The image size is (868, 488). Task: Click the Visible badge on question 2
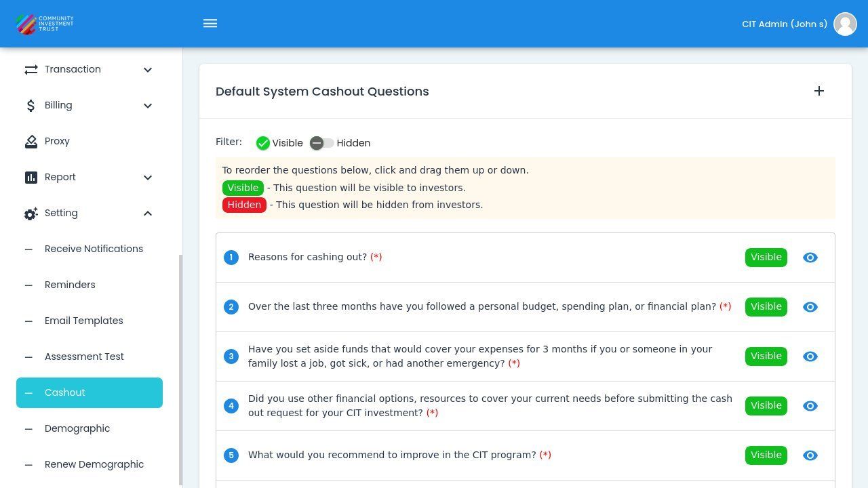click(x=766, y=307)
